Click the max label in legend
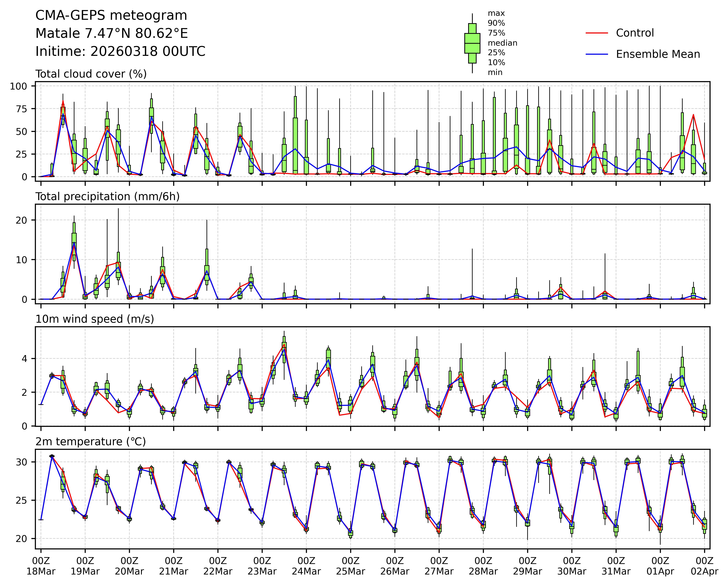This screenshot has height=586, width=728. point(496,14)
